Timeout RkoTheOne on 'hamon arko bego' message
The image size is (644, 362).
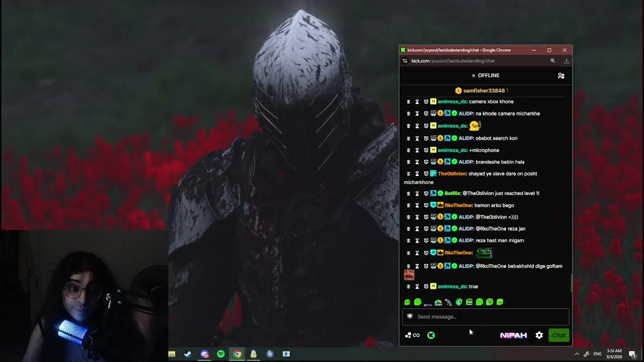point(417,206)
